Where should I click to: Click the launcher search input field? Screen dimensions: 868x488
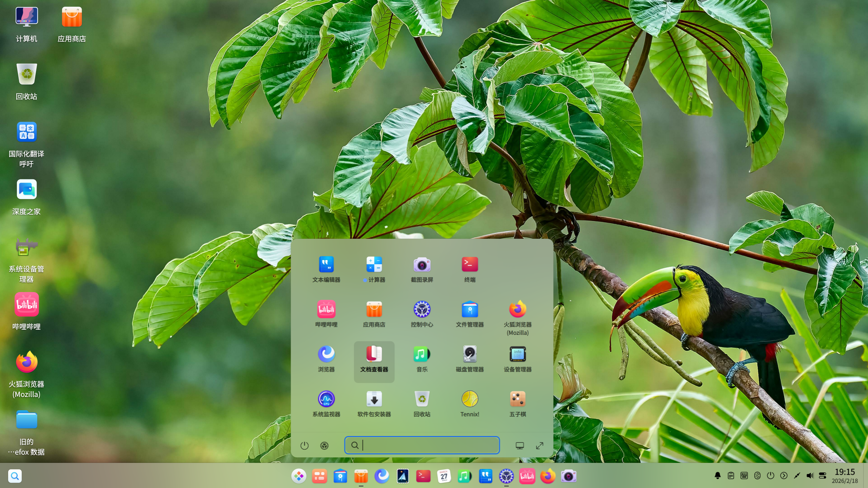pos(428,445)
